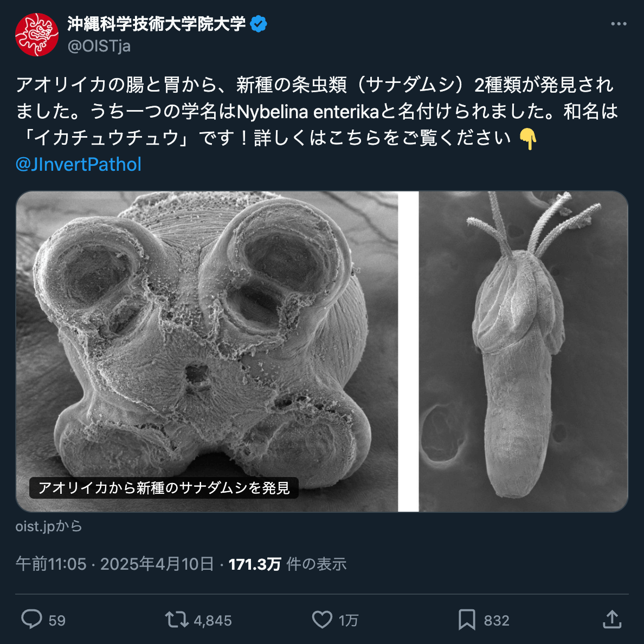Viewport: 644px width, 644px height.
Task: Click the 沖縄科学技術大学院大学 account name
Action: 157,24
